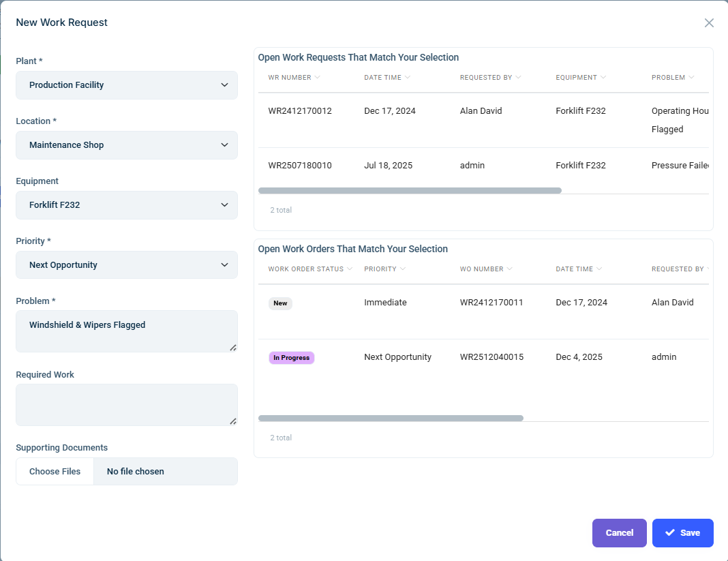Click the sort chevron beside Requested By in Work Requests
The image size is (728, 561).
(x=518, y=78)
